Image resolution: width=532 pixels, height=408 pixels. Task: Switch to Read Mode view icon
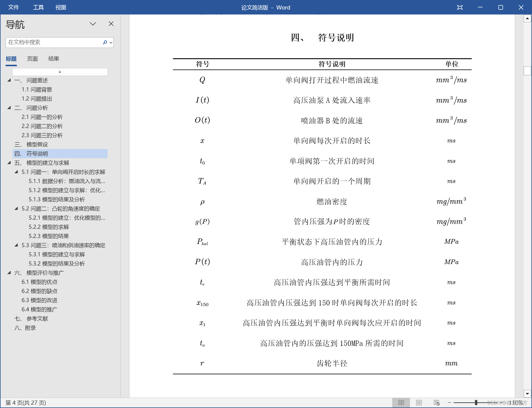click(401, 403)
